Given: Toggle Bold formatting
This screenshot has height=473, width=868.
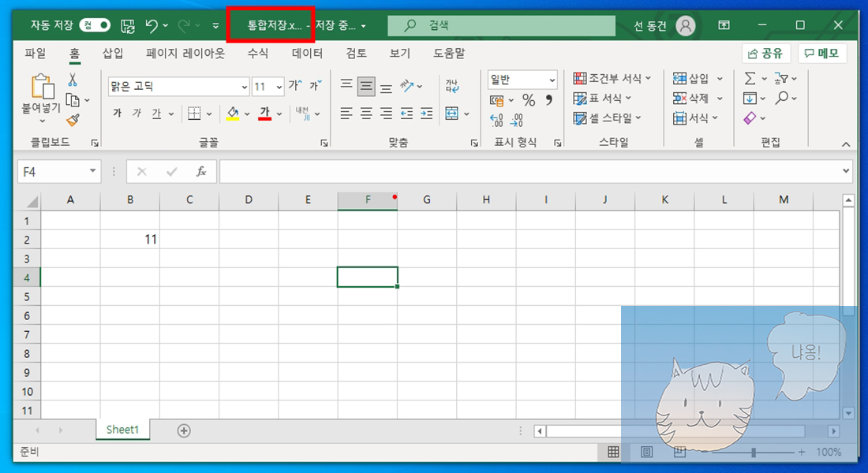Looking at the screenshot, I should click(x=118, y=114).
